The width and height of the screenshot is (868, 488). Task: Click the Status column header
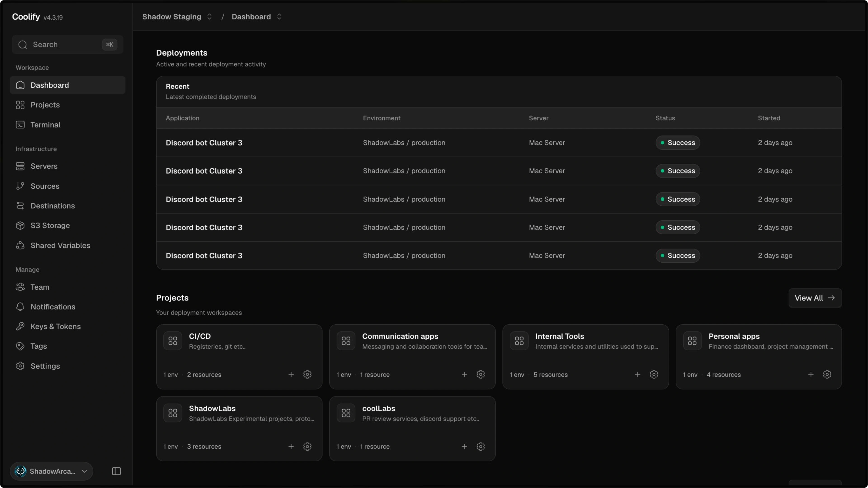pyautogui.click(x=665, y=118)
